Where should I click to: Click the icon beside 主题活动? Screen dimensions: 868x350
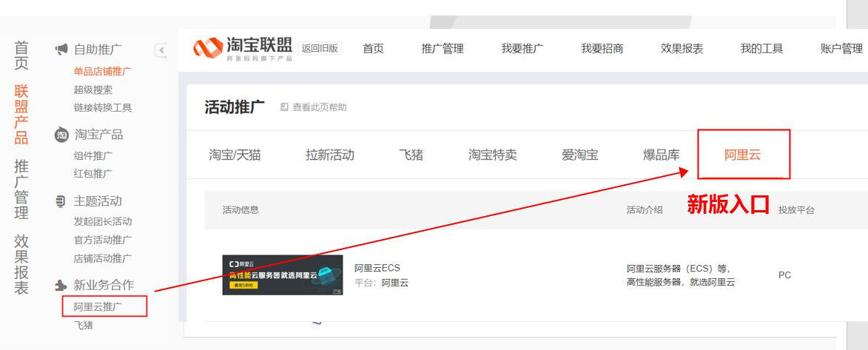pos(61,201)
